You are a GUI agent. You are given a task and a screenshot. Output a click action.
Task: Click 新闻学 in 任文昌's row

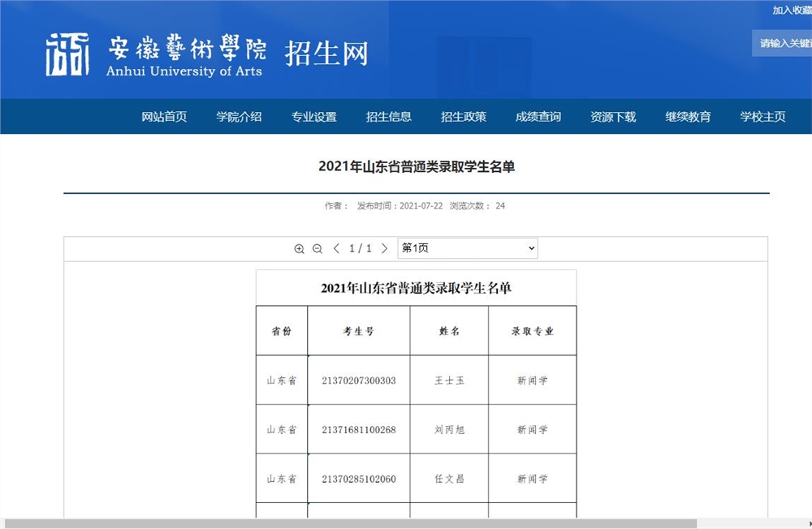click(x=533, y=479)
